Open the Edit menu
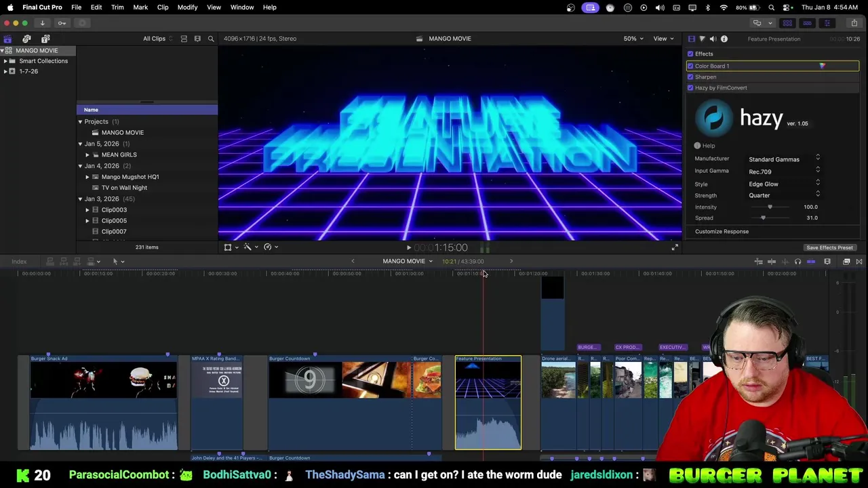Image resolution: width=868 pixels, height=488 pixels. (96, 7)
